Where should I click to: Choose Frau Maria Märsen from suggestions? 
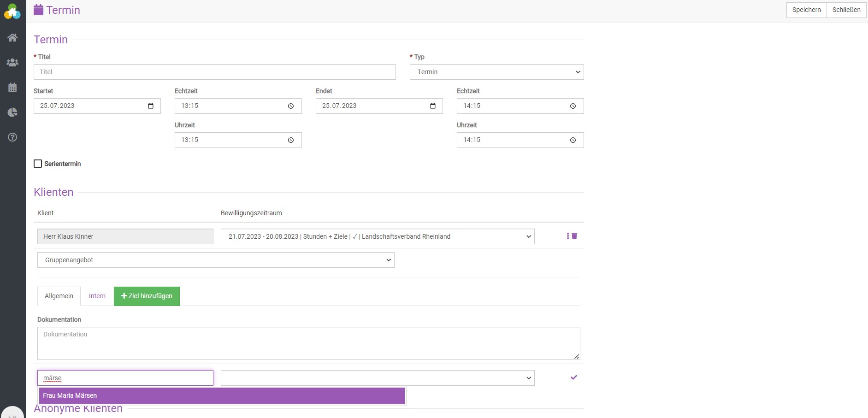(x=222, y=395)
